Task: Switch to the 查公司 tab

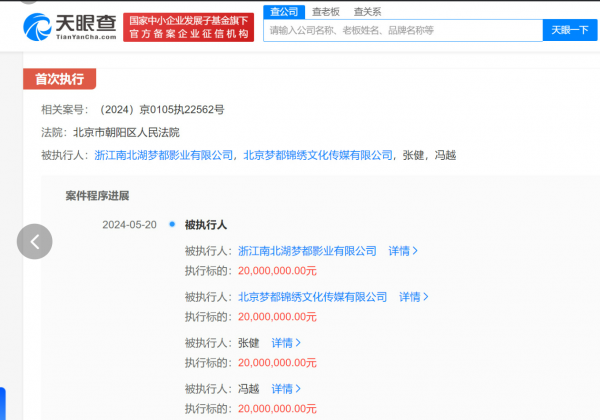Action: tap(282, 11)
